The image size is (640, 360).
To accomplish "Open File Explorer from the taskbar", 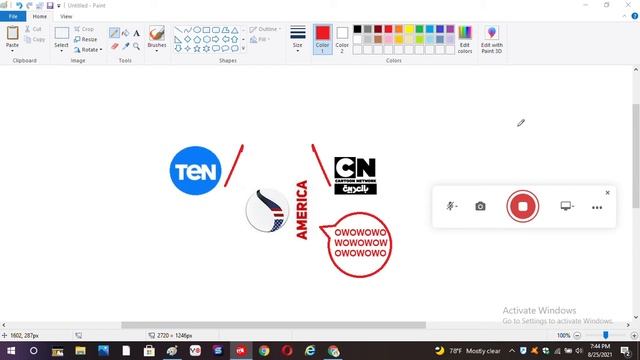I will click(x=80, y=351).
